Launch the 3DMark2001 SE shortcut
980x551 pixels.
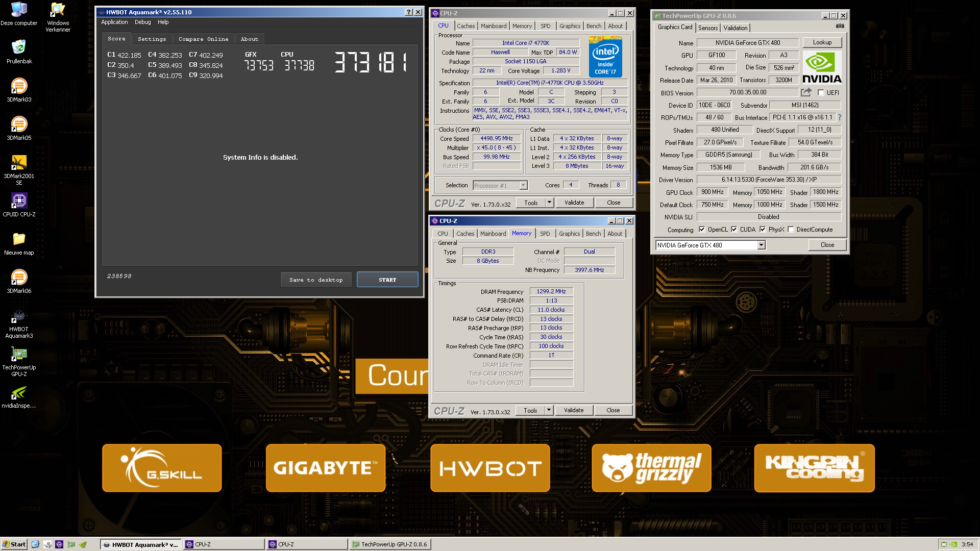pos(19,170)
